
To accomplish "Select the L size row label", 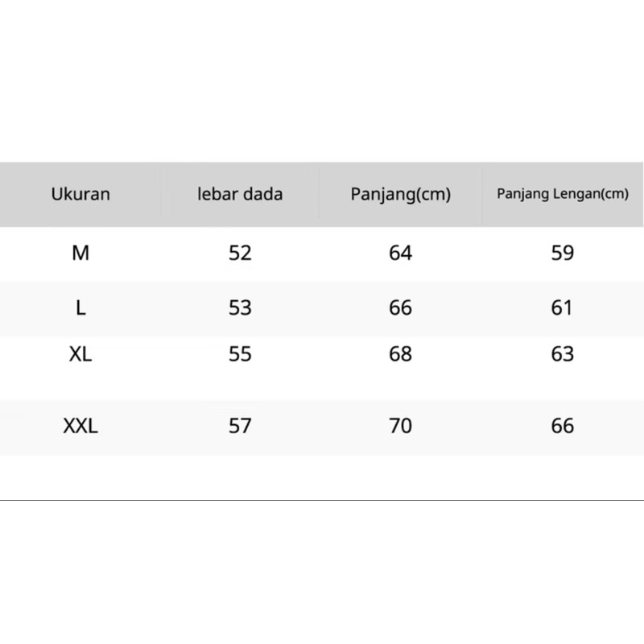I will click(x=80, y=308).
